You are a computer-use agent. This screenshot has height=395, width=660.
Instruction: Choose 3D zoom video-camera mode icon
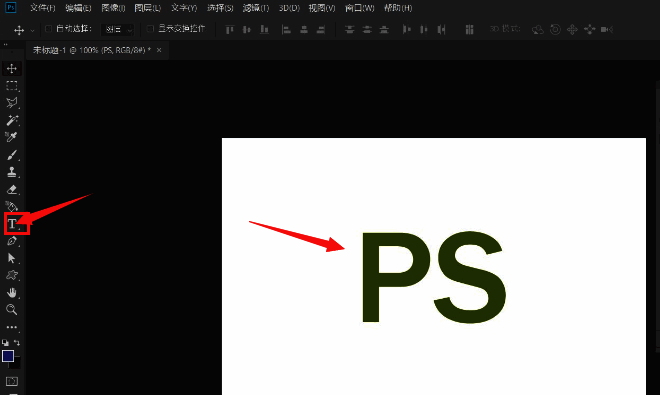tap(607, 29)
